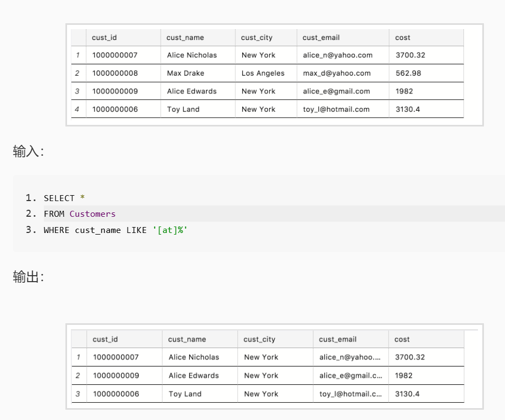Select the max_d@yahoo.com email cell
This screenshot has width=505, height=420.
tap(343, 73)
